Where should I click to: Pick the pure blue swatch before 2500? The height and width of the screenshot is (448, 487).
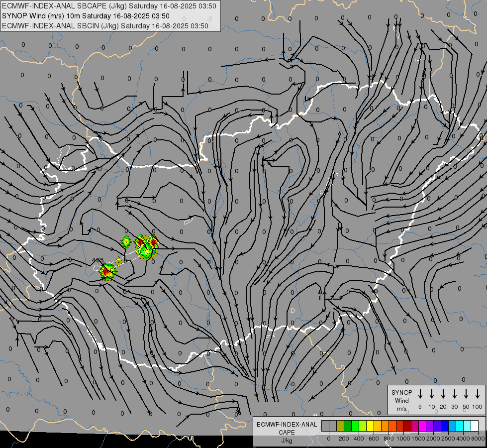point(444,426)
